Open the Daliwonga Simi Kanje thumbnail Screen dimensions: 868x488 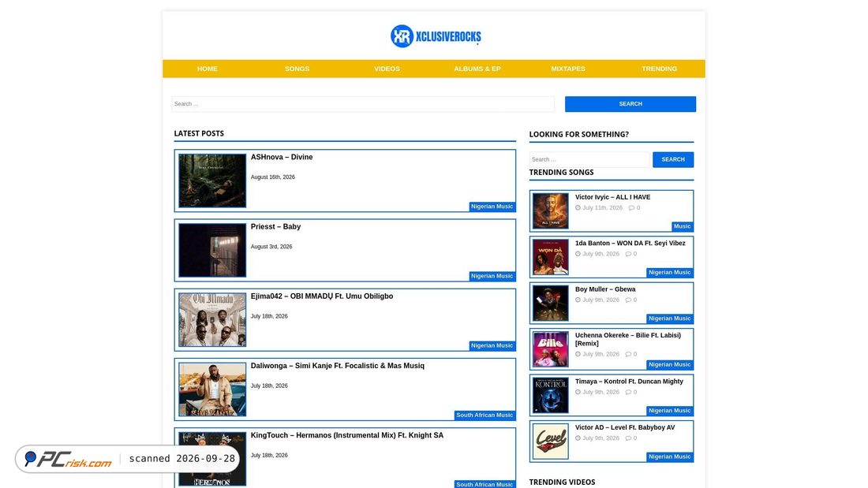click(212, 389)
